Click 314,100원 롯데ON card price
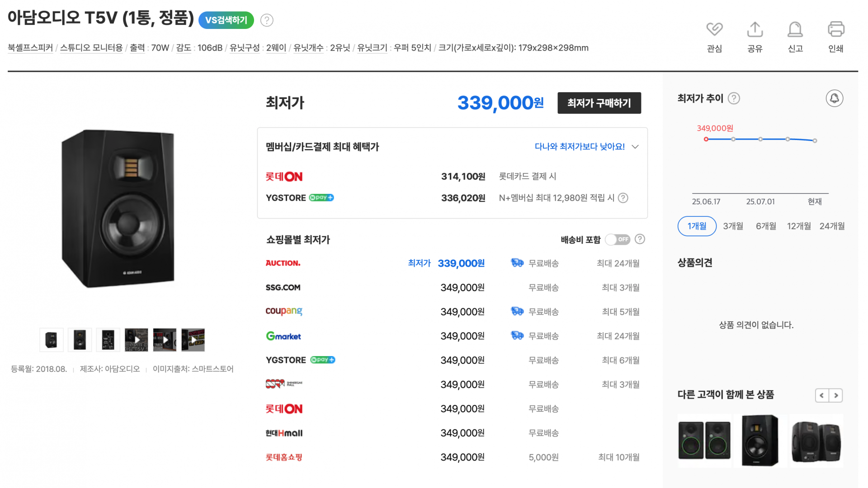 point(463,177)
